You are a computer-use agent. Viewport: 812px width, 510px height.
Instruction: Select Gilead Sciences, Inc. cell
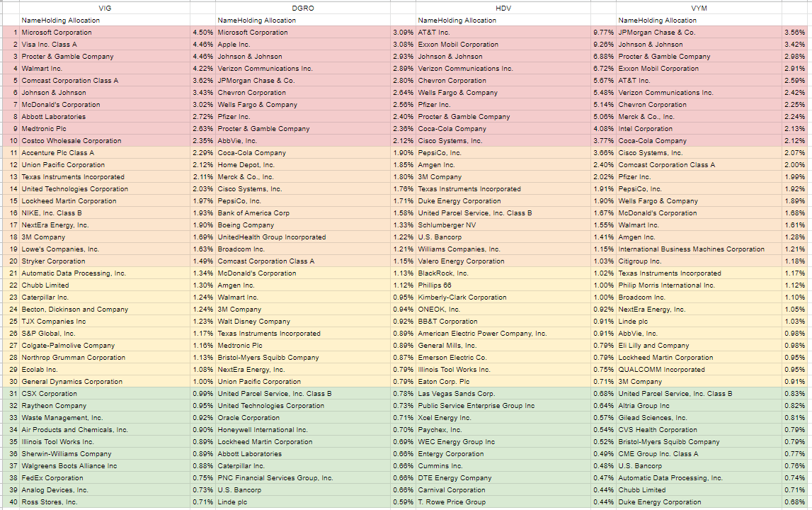pos(699,418)
